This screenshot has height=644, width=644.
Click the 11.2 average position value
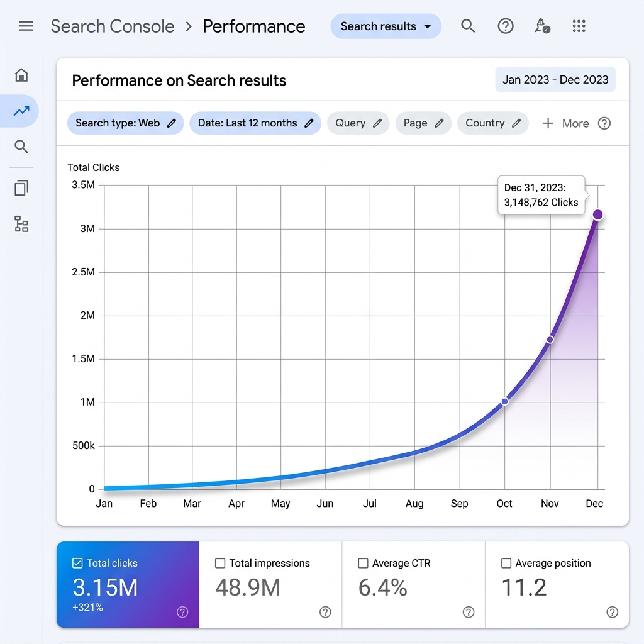(524, 587)
